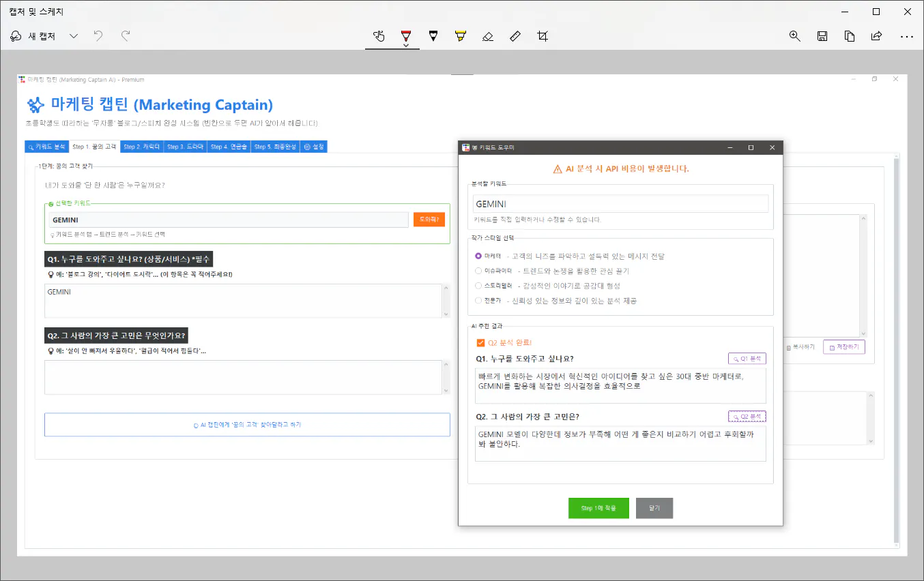Screen dimensions: 924x581
Task: Open the zoom control
Action: point(795,36)
